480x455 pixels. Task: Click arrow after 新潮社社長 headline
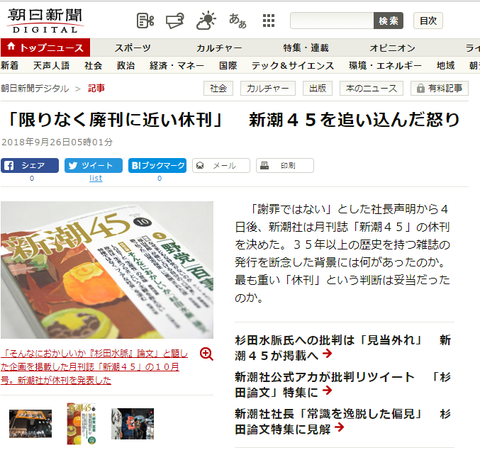click(339, 427)
